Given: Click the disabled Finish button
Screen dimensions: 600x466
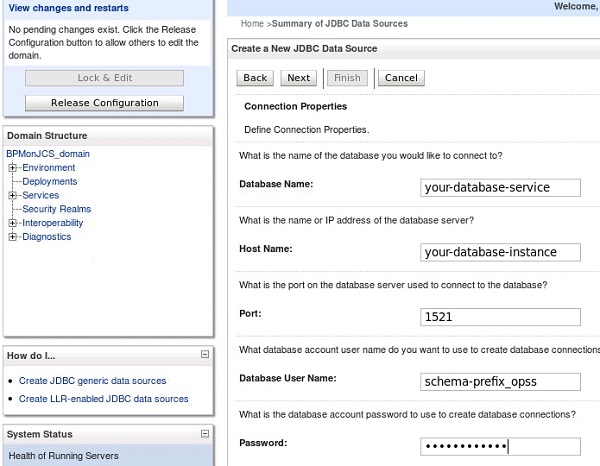Looking at the screenshot, I should click(347, 78).
